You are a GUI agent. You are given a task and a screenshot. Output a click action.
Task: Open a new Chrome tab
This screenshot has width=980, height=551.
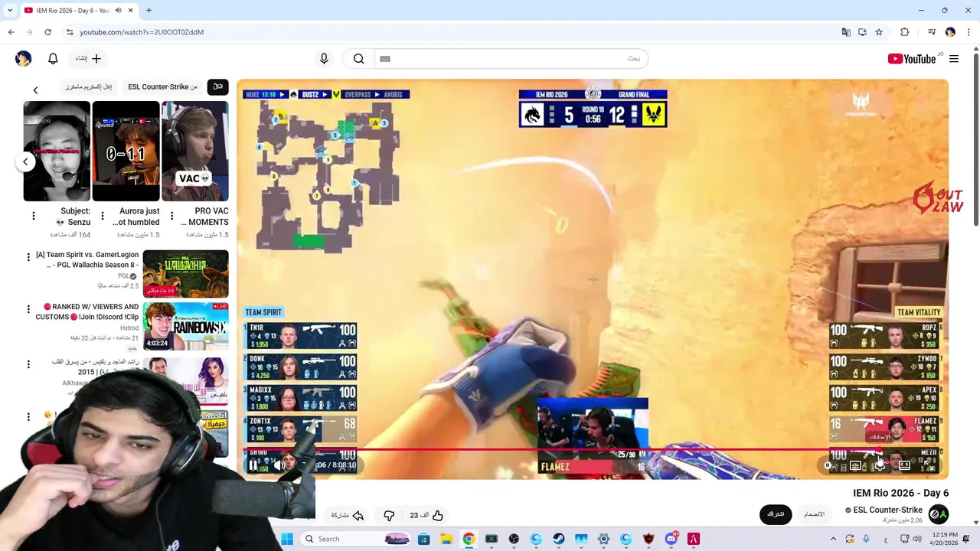click(149, 11)
